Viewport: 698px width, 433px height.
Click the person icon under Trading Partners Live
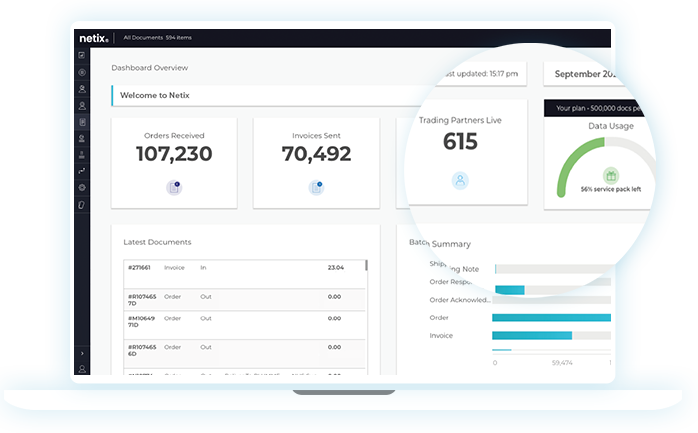point(460,181)
